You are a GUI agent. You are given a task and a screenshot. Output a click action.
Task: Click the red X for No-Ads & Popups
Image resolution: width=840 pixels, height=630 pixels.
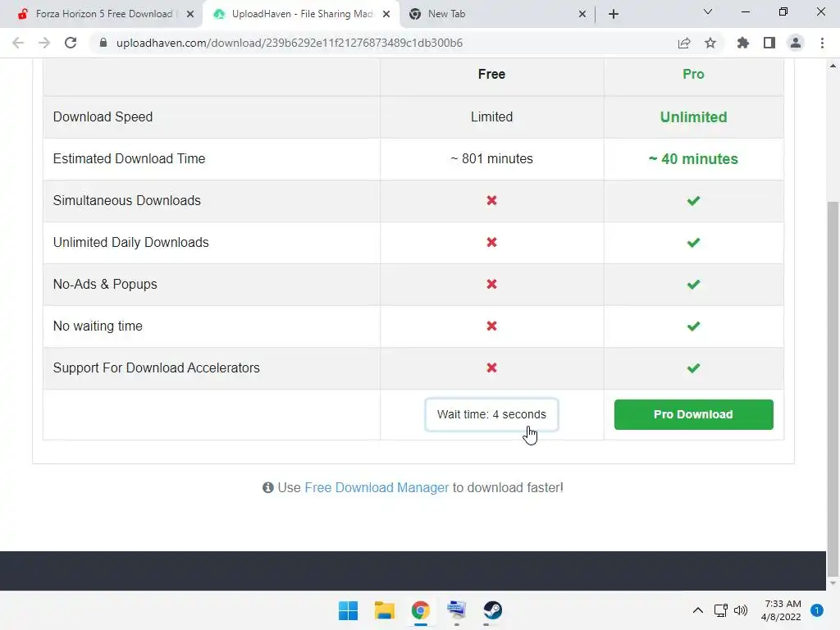(491, 284)
